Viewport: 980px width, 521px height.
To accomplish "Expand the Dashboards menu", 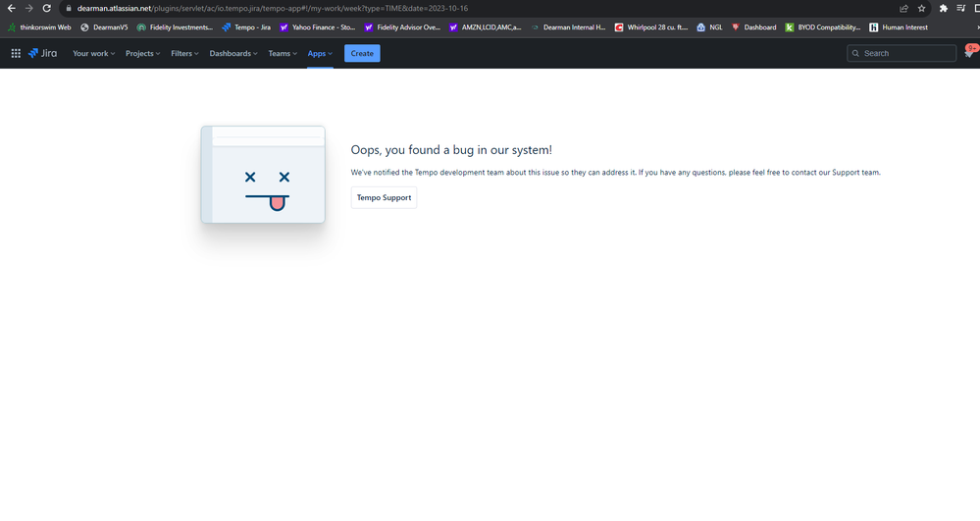I will 233,53.
